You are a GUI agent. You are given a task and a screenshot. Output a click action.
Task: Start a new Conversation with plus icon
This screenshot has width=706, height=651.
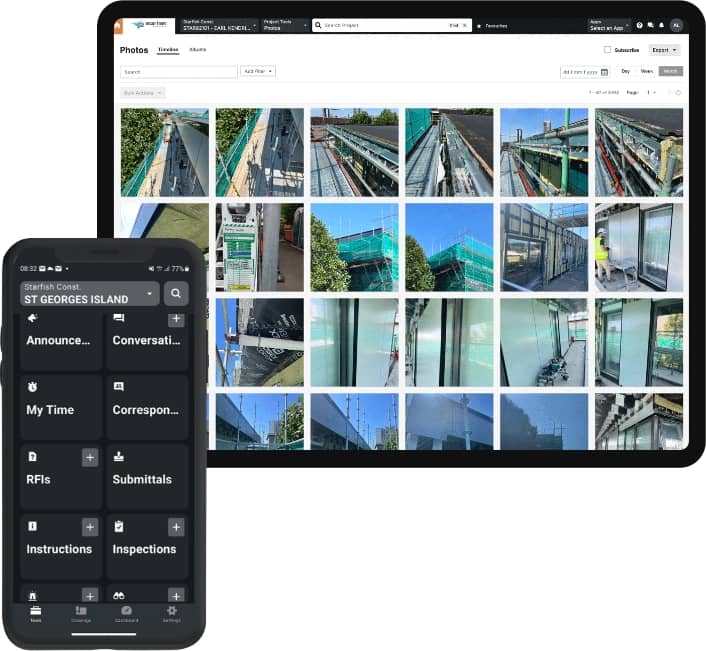click(x=176, y=319)
